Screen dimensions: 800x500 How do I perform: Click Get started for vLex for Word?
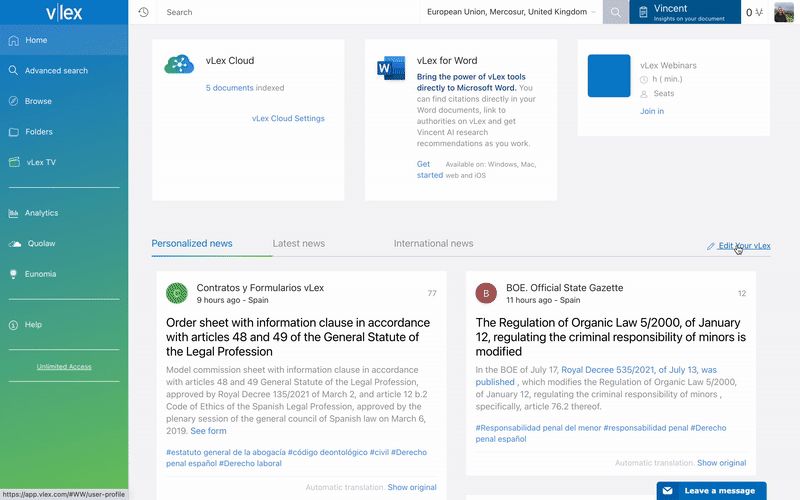coord(430,169)
